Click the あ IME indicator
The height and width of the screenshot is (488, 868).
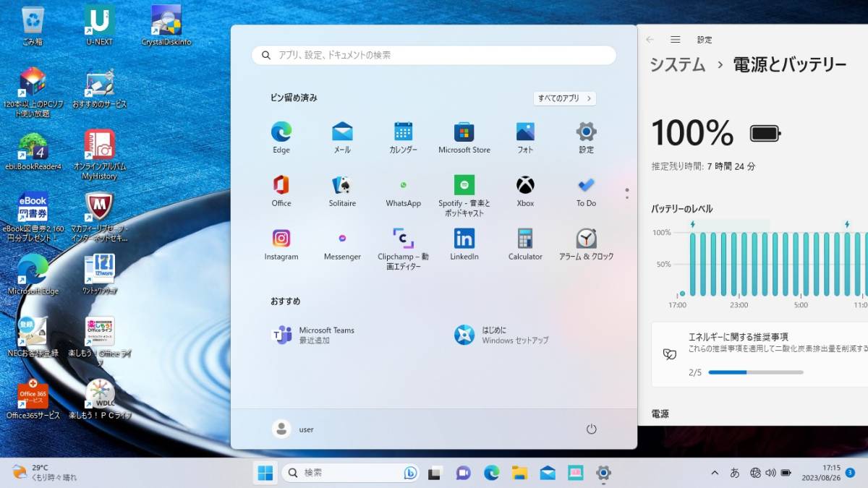[735, 473]
